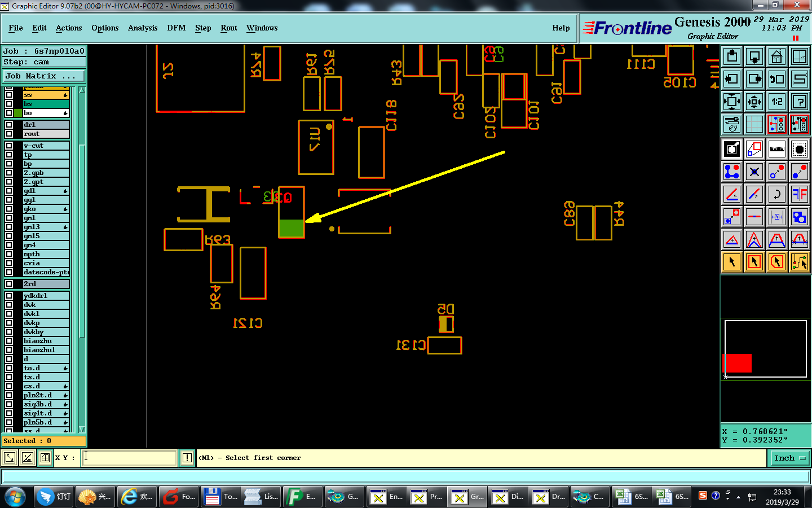This screenshot has width=812, height=508.
Task: Click the Windows Start button
Action: 15,497
